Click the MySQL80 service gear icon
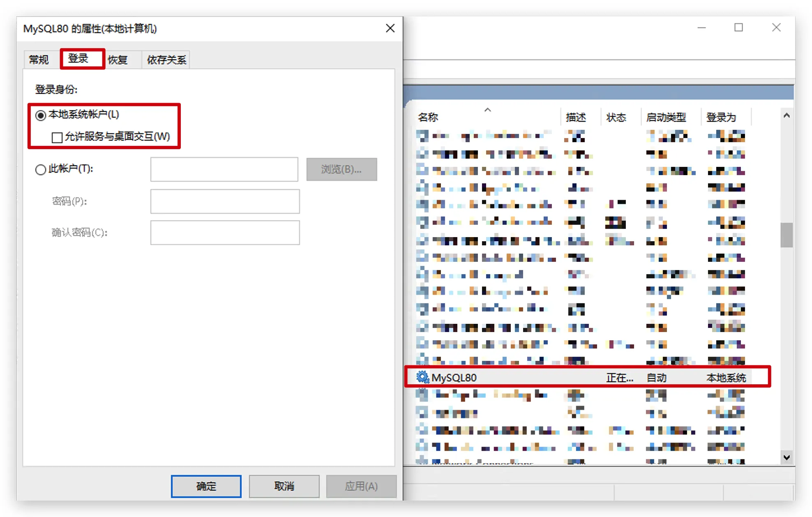812x517 pixels. (422, 377)
